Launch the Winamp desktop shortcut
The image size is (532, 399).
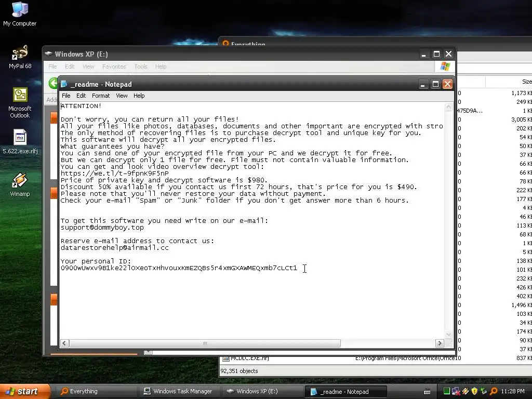pos(20,184)
